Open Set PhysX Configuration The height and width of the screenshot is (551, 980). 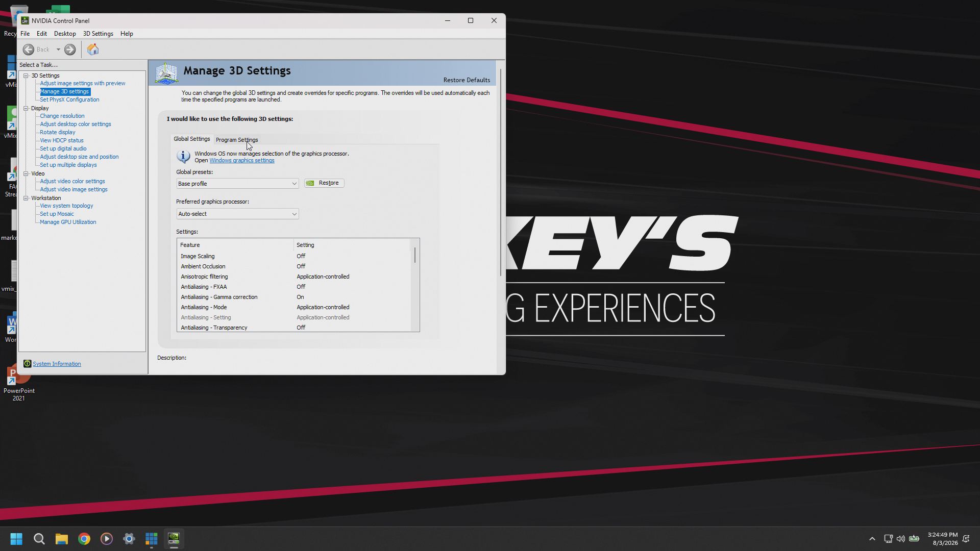[x=69, y=99]
